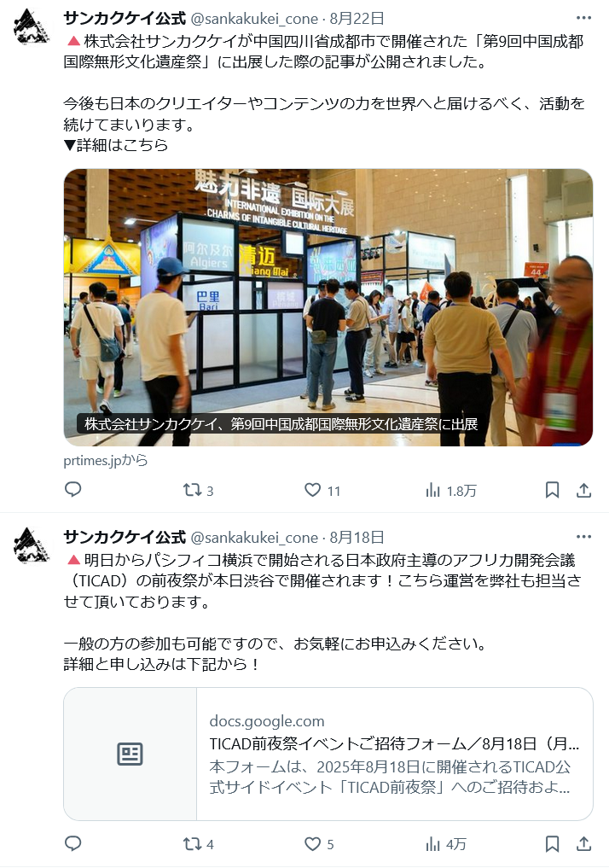This screenshot has height=868, width=609.
Task: Click the @sankakukei_cone handle on August 18 post
Action: pyautogui.click(x=254, y=537)
